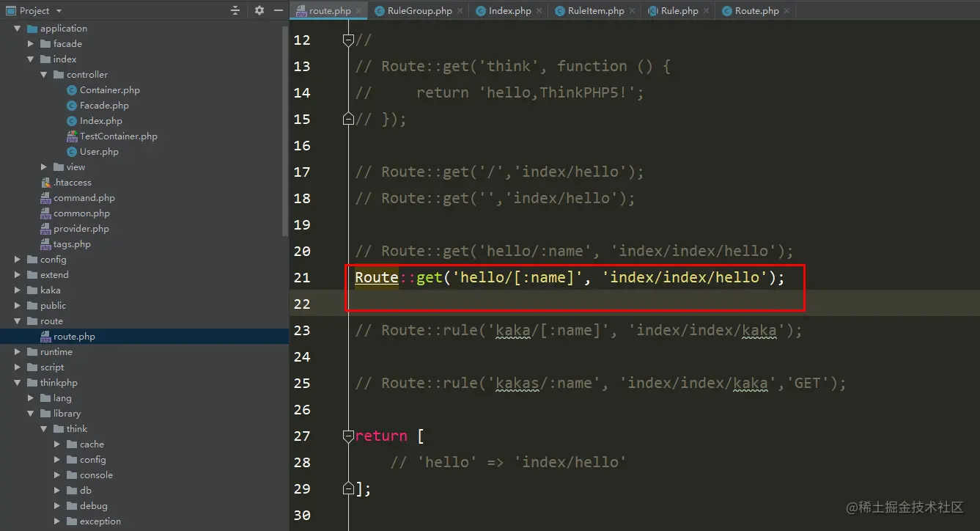Close the Rule.php tab
This screenshot has height=531, width=980.
tap(706, 11)
